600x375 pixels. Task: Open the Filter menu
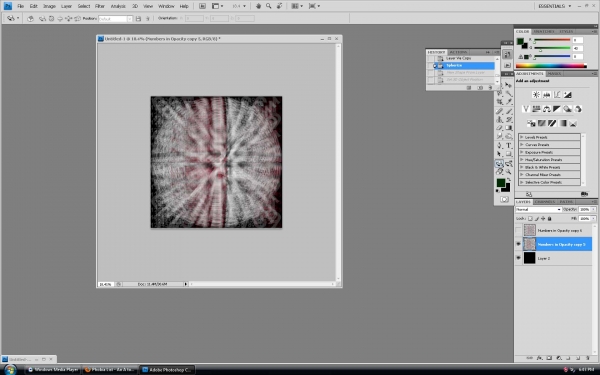coord(100,6)
